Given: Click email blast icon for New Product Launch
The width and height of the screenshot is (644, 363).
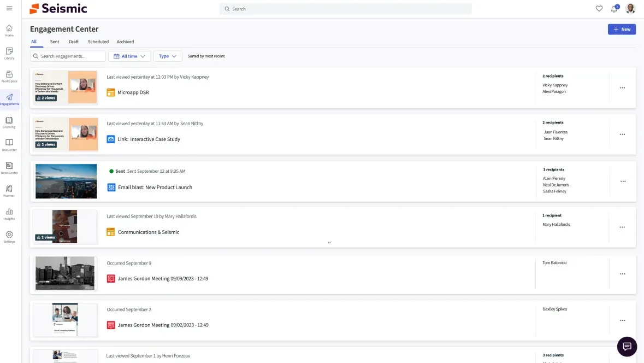Looking at the screenshot, I should click(x=111, y=188).
